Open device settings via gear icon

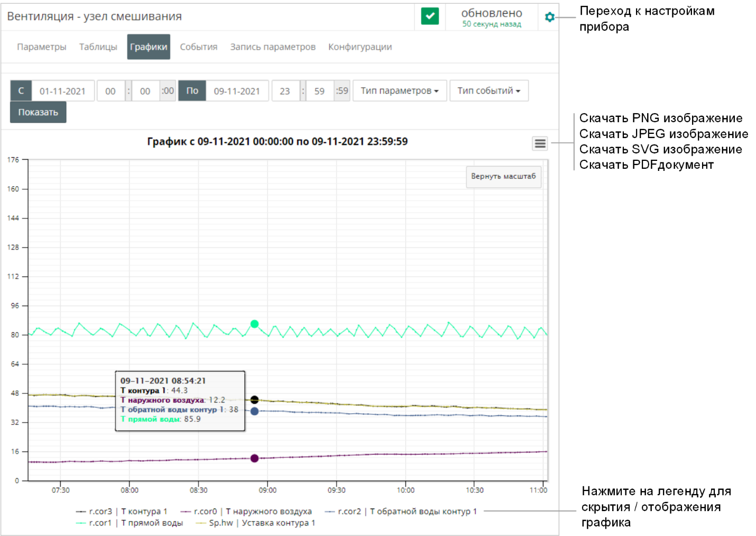(x=549, y=17)
